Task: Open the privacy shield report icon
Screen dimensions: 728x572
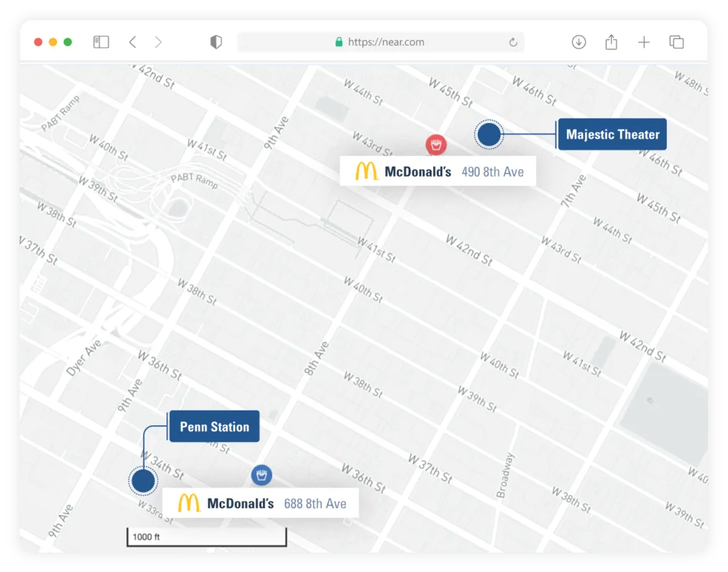Action: coord(216,42)
